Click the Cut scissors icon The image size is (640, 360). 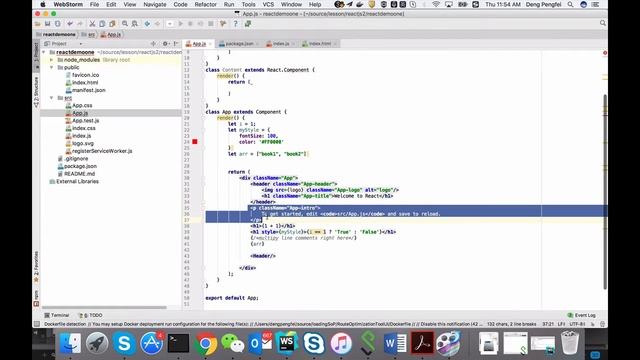92,24
